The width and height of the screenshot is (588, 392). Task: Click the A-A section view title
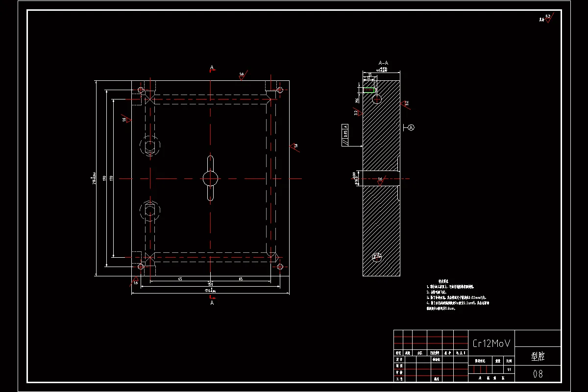tap(384, 63)
